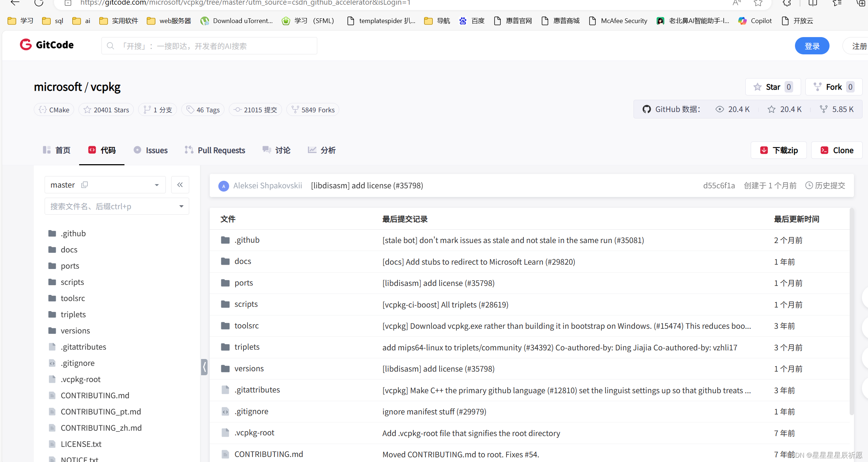This screenshot has height=462, width=868.
Task: Click Aleksei Shpakovskii's avatar
Action: [223, 186]
